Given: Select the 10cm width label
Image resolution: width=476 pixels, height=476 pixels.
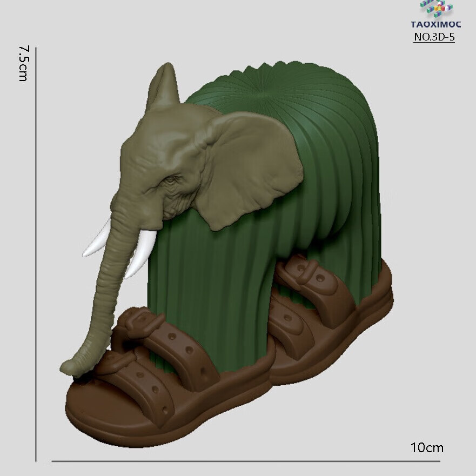Looking at the screenshot, I should pyautogui.click(x=427, y=447).
